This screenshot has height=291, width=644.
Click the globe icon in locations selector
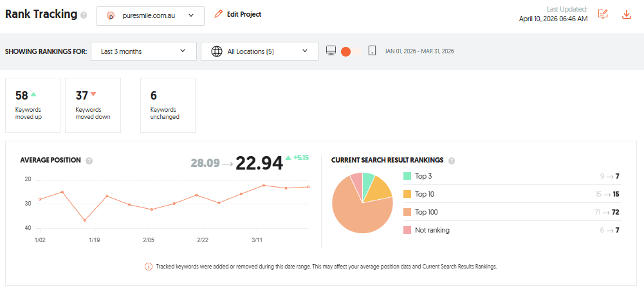pos(217,51)
